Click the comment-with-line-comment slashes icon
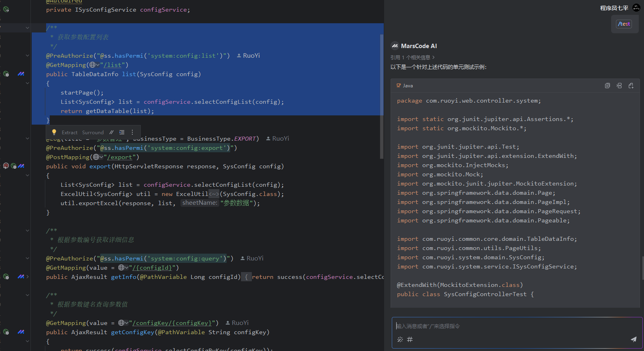This screenshot has width=644, height=351. 111,132
